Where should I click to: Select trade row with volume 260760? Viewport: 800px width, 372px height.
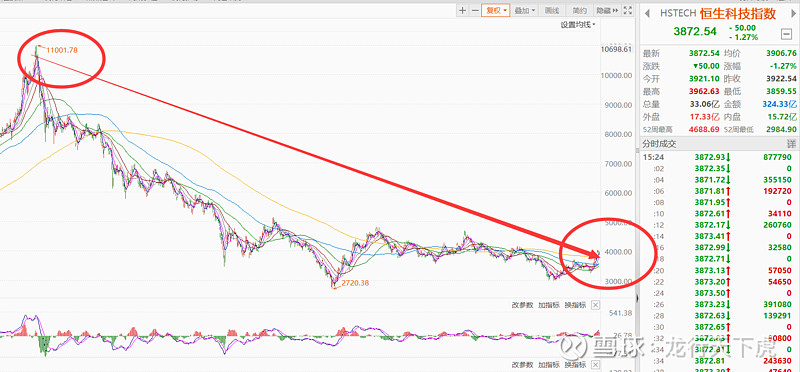tap(719, 225)
